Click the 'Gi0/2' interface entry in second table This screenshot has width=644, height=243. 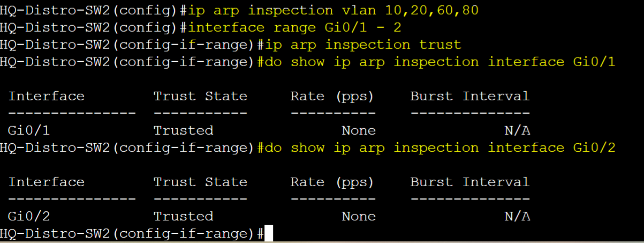[29, 216]
